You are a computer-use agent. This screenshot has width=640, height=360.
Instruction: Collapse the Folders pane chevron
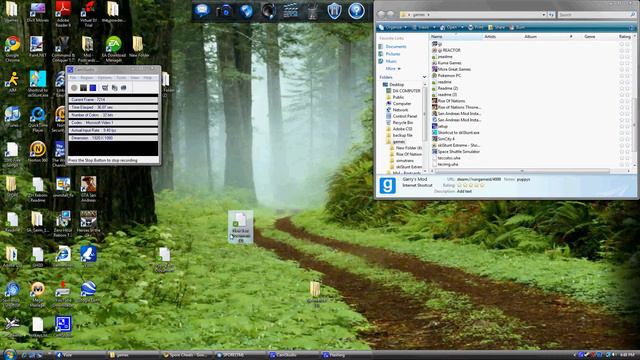pos(424,77)
